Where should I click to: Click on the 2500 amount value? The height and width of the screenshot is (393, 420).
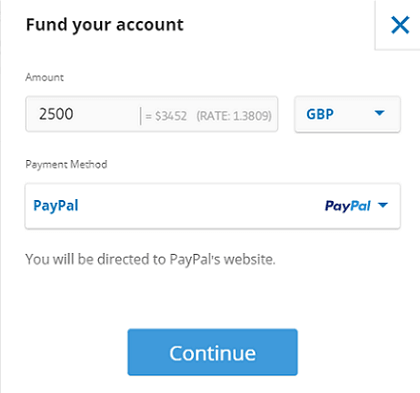pos(56,114)
